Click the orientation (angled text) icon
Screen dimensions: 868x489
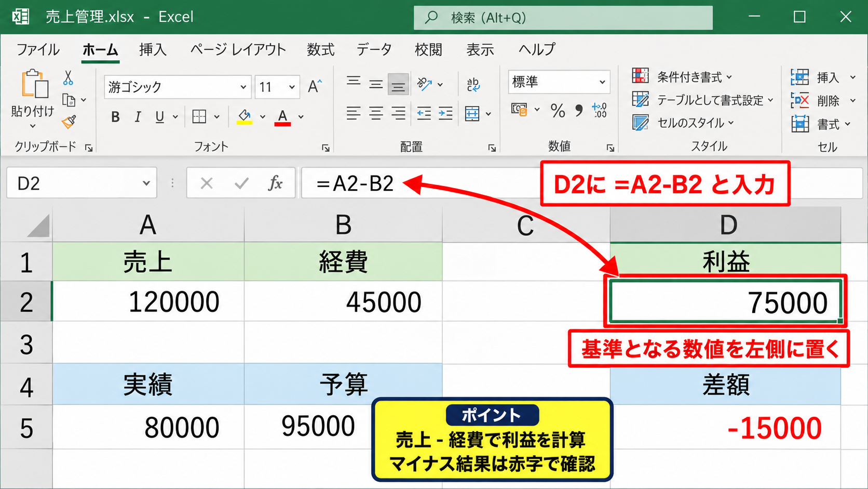coord(425,84)
